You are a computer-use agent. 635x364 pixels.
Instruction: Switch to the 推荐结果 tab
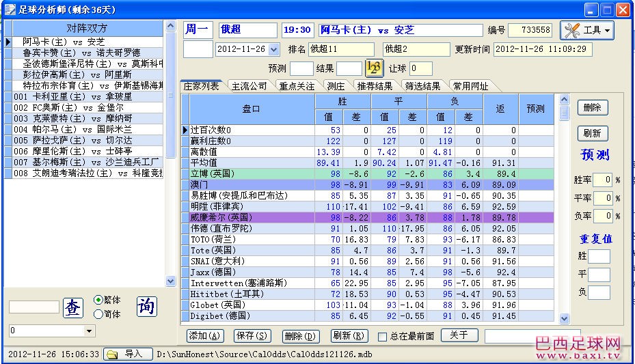[x=375, y=86]
